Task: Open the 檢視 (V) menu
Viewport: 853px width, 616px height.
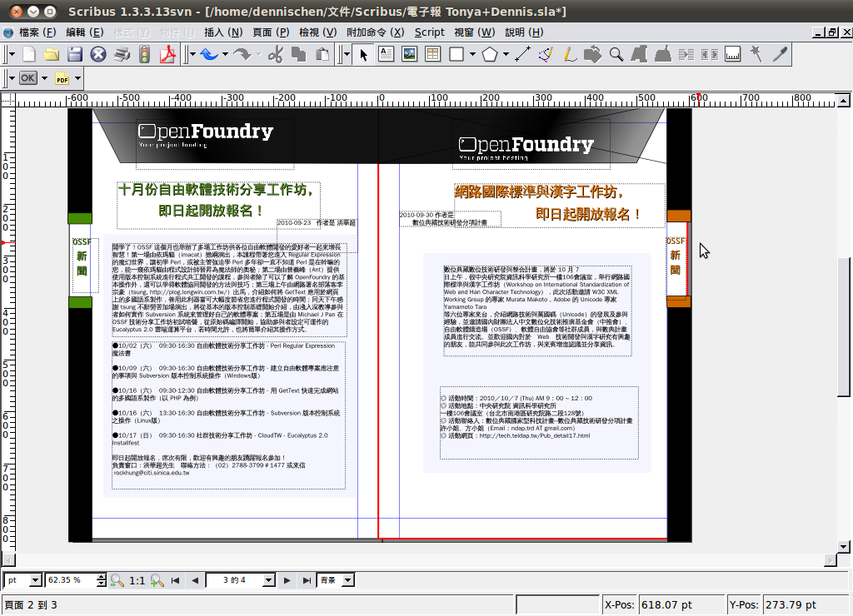Action: pyautogui.click(x=317, y=32)
